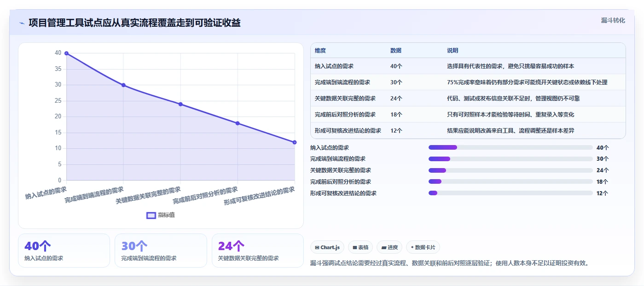This screenshot has height=286, width=644.
Task: Select the Chart.js tag chip
Action: (x=327, y=247)
